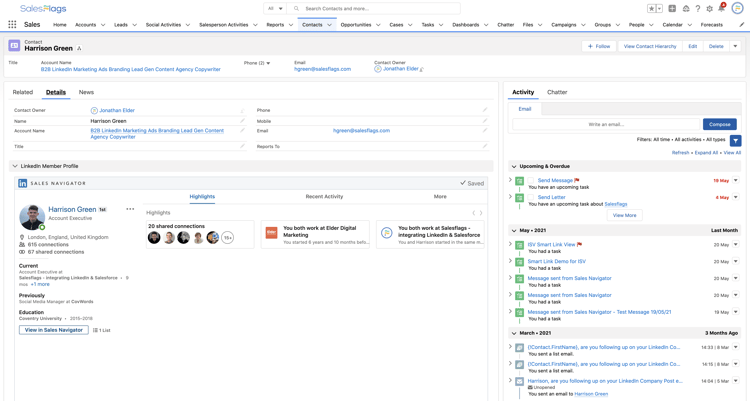Screen dimensions: 750x401
Task: Open more actions dropdown beside Delete
Action: point(735,46)
